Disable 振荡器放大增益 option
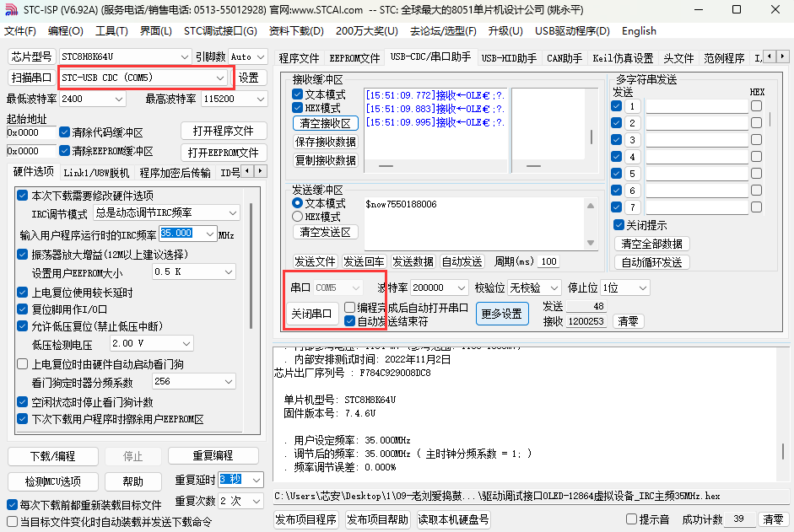Viewport: 794px width, 532px height. 22,254
